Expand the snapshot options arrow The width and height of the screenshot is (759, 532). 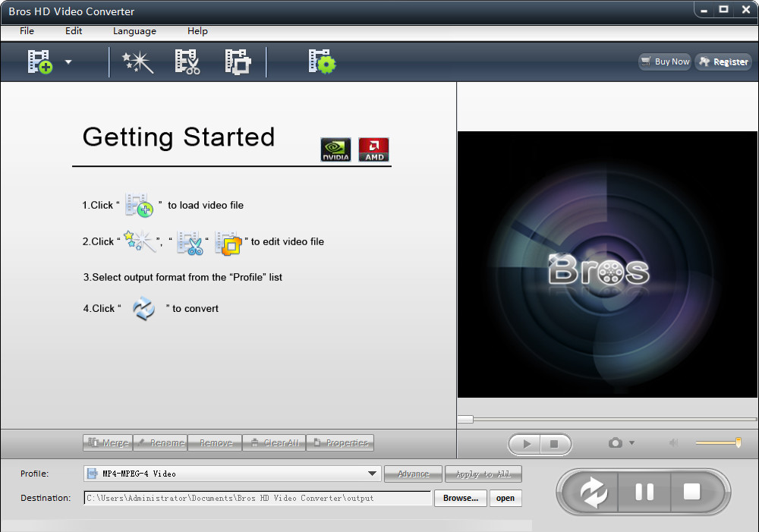tap(631, 443)
